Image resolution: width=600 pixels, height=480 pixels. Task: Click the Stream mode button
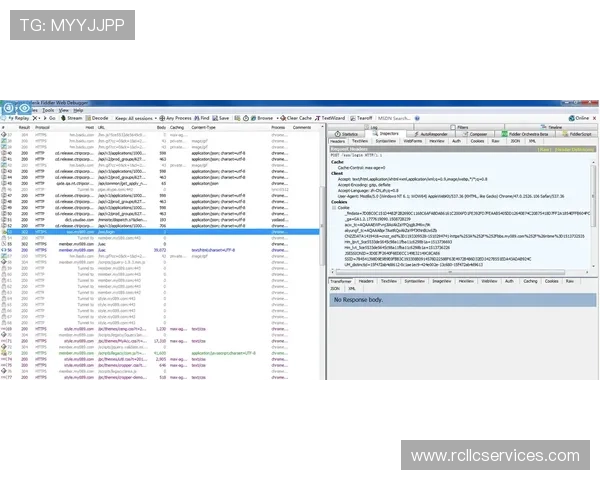pos(73,118)
